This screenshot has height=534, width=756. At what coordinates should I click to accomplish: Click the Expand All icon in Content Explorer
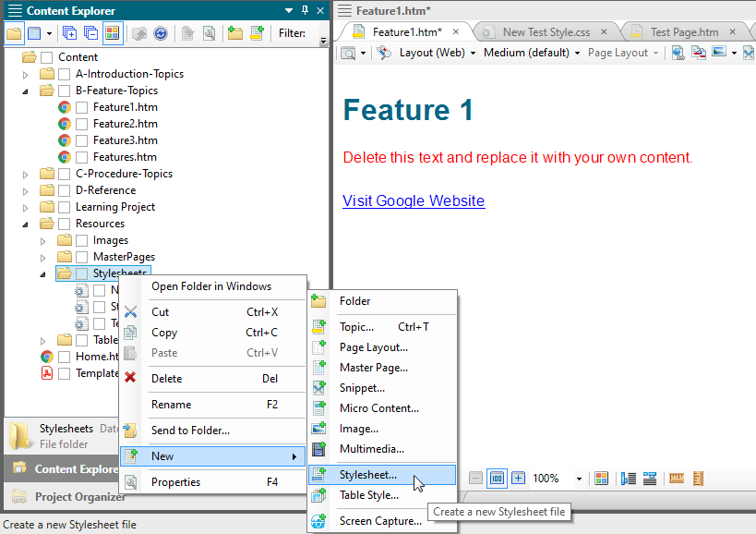[x=70, y=33]
